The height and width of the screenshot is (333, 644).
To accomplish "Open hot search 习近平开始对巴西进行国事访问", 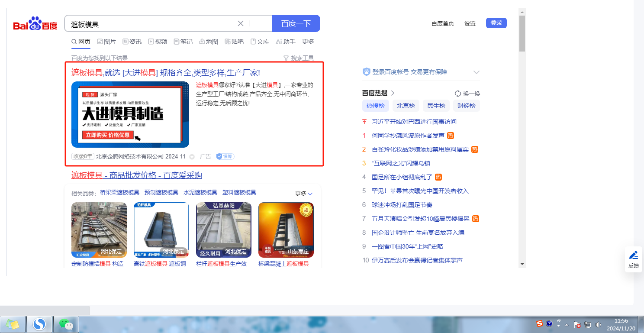I will tap(414, 122).
